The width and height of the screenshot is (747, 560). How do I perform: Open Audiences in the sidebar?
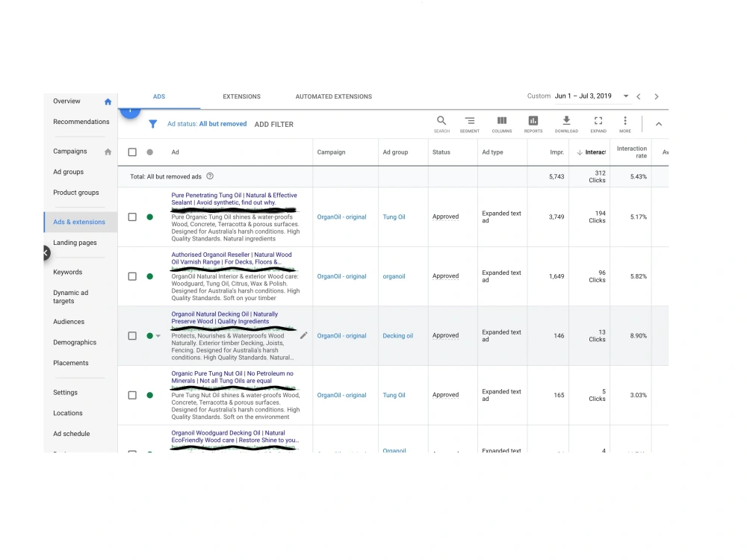[x=69, y=322]
